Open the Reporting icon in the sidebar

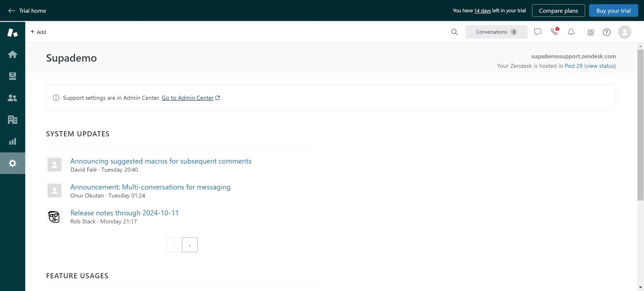point(13,141)
